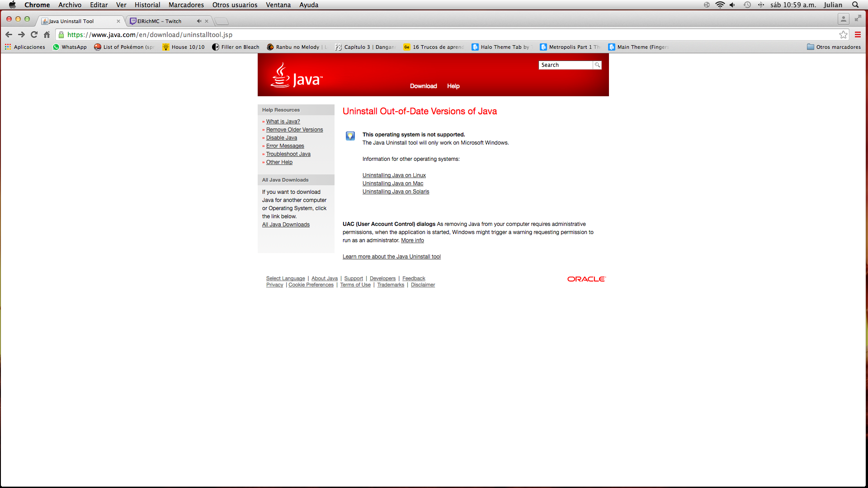Open the Ventana menu
Image resolution: width=868 pixels, height=488 pixels.
point(278,5)
